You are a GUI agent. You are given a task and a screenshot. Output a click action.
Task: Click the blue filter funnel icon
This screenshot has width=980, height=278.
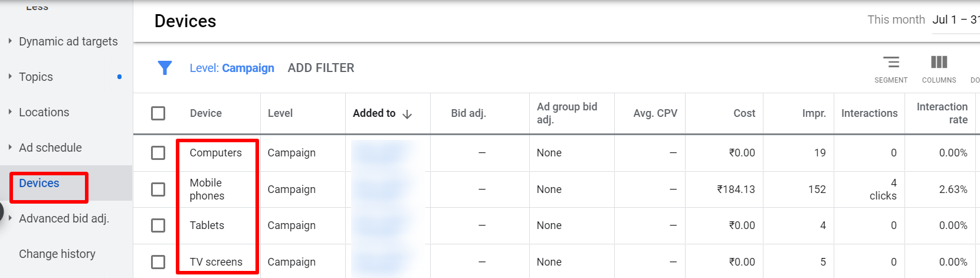click(165, 68)
